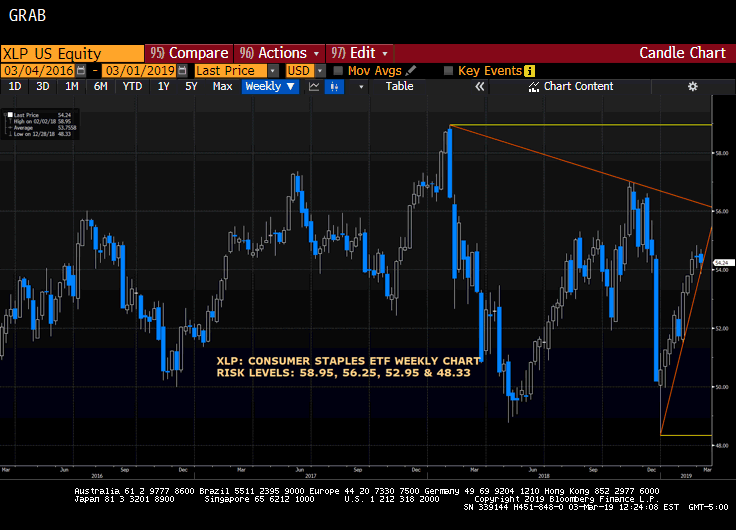This screenshot has height=530, width=736.
Task: Click the pencil icon next to Mov Avgs
Action: (x=411, y=70)
